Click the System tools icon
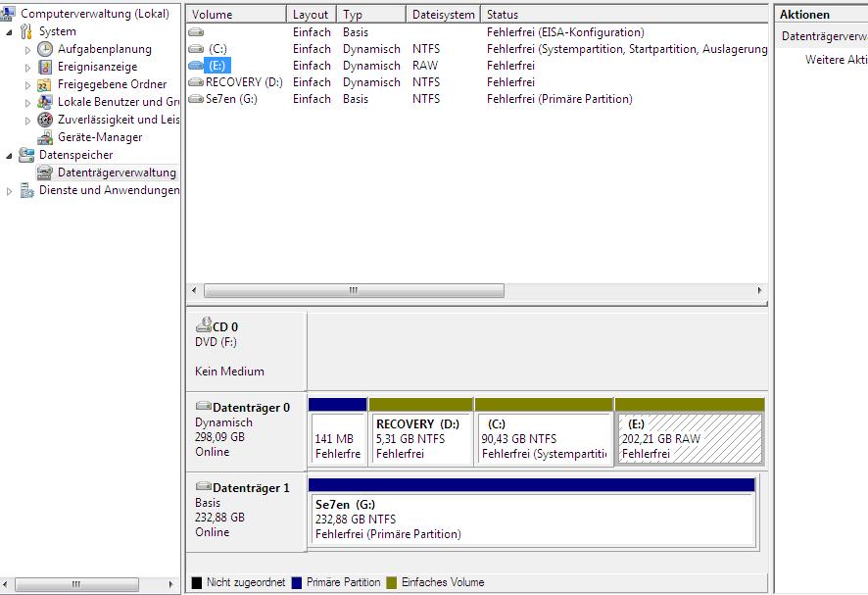The image size is (868, 595). [26, 31]
